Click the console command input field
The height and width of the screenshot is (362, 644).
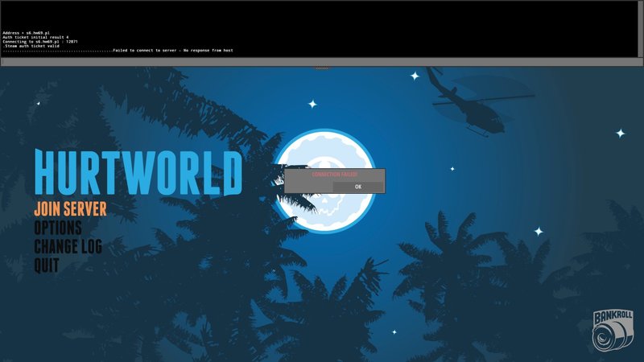[x=321, y=62]
